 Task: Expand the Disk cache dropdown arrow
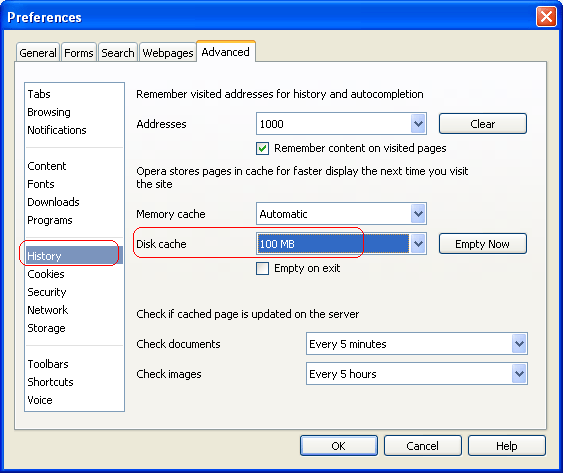tap(418, 244)
